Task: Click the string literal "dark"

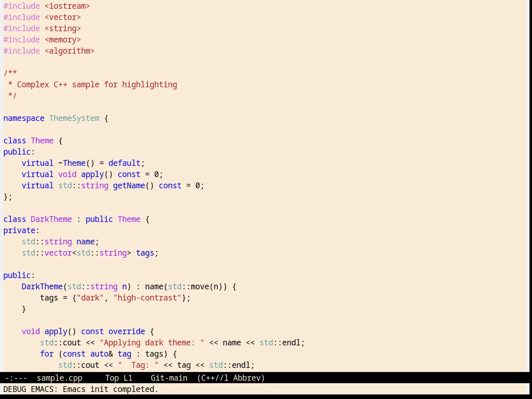Action: (90, 298)
